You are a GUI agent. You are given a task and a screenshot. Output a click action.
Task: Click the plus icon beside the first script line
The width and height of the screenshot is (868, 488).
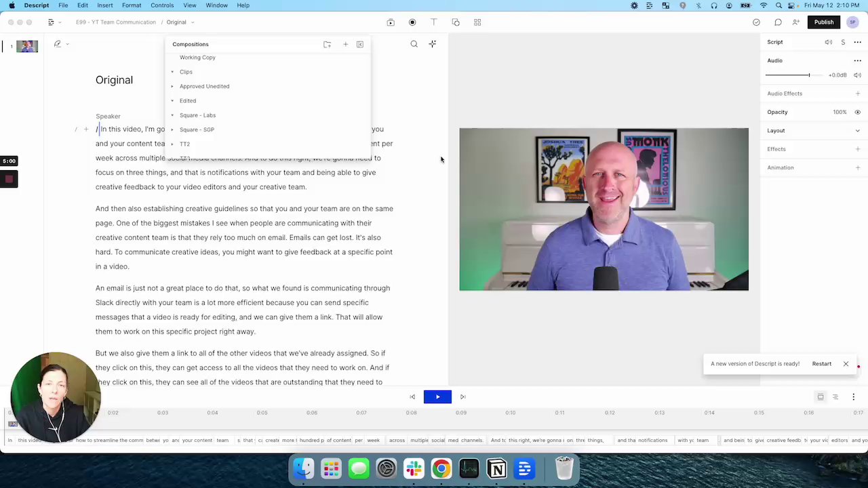click(86, 129)
